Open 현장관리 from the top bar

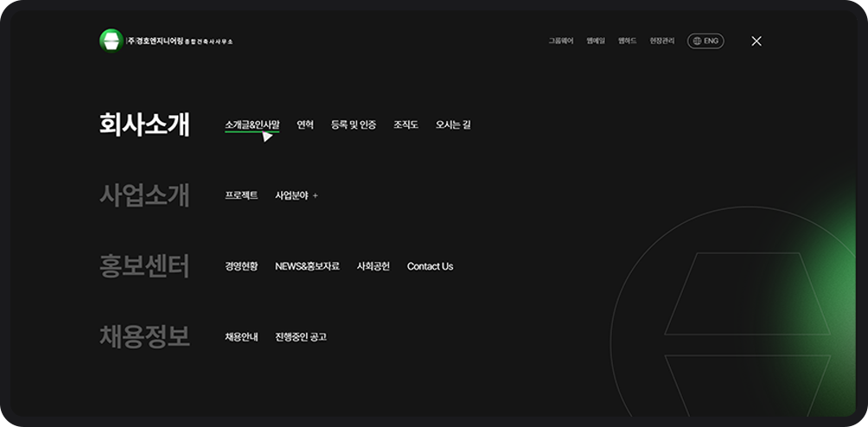point(661,41)
